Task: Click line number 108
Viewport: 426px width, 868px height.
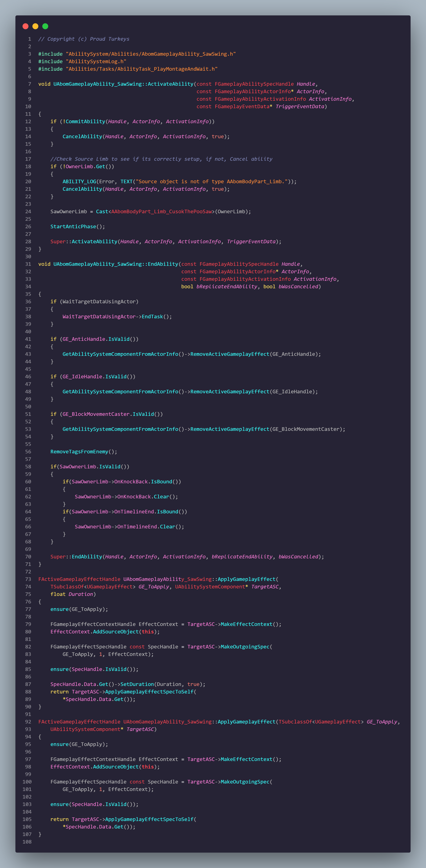Action: click(27, 842)
